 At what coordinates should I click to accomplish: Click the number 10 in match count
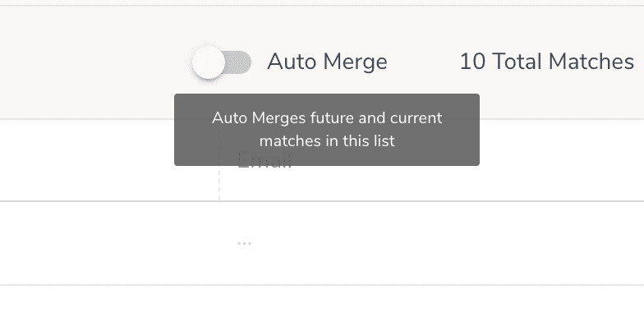click(473, 62)
